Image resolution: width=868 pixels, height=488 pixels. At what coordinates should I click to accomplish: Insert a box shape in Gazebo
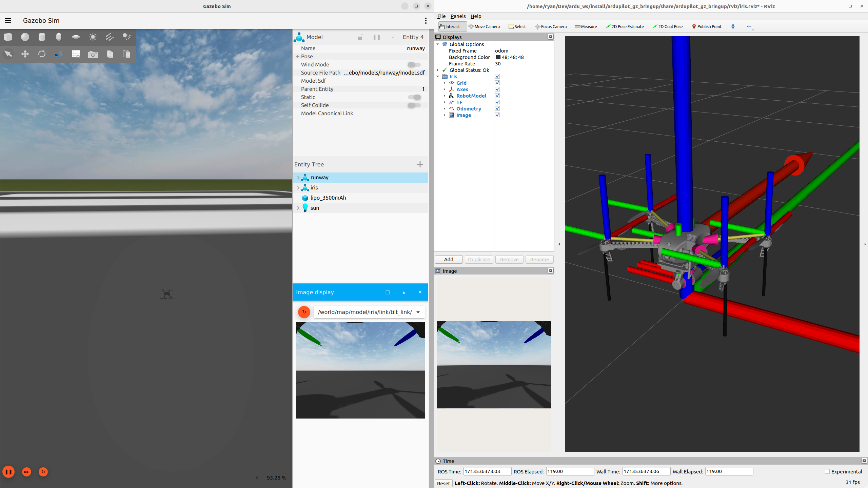[8, 37]
